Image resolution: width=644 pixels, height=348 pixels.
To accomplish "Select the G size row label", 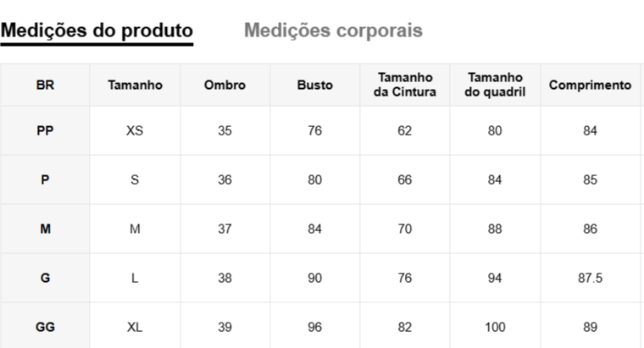I will (x=45, y=278).
